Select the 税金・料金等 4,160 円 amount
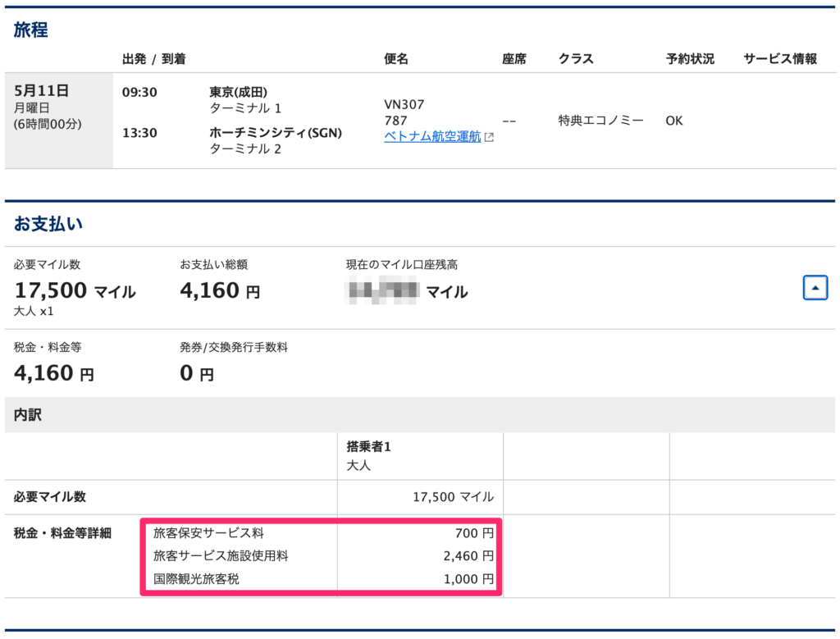Image resolution: width=840 pixels, height=639 pixels. pos(53,373)
